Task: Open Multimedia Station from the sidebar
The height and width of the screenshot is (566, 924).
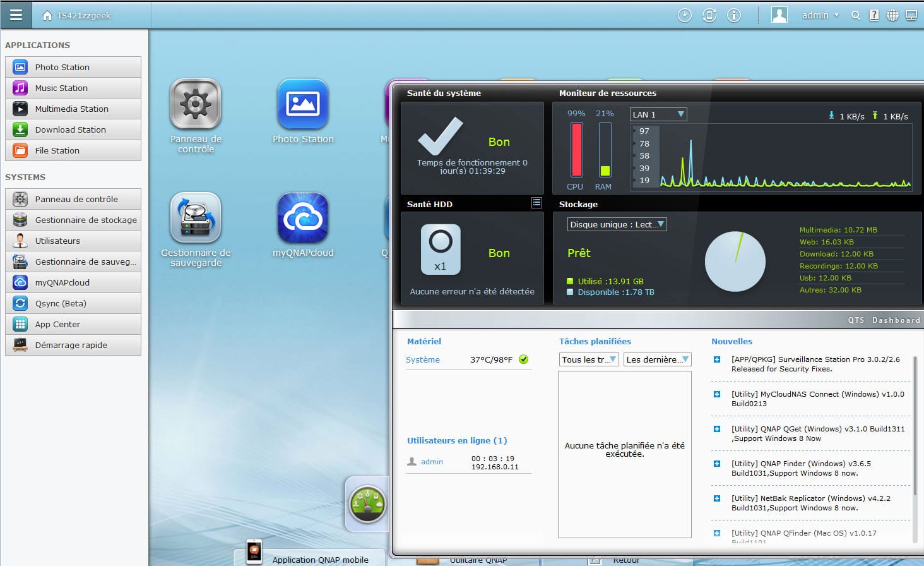Action: 73,109
